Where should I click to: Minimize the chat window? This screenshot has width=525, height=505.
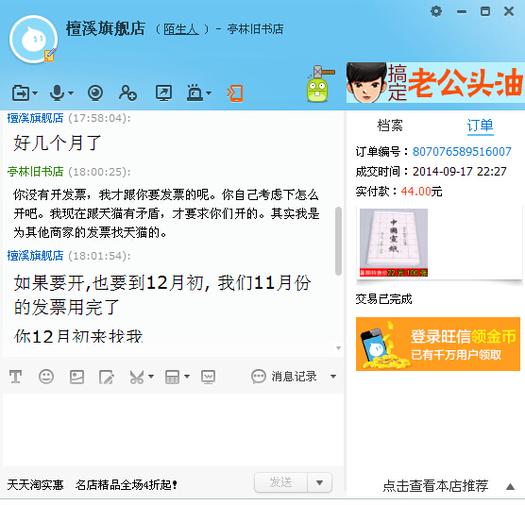tap(462, 12)
